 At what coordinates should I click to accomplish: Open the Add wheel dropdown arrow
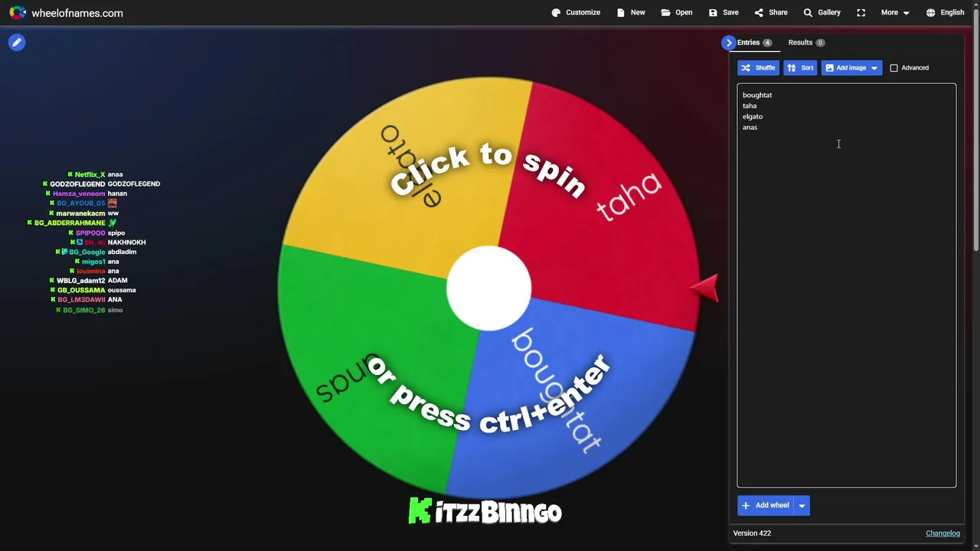coord(802,505)
